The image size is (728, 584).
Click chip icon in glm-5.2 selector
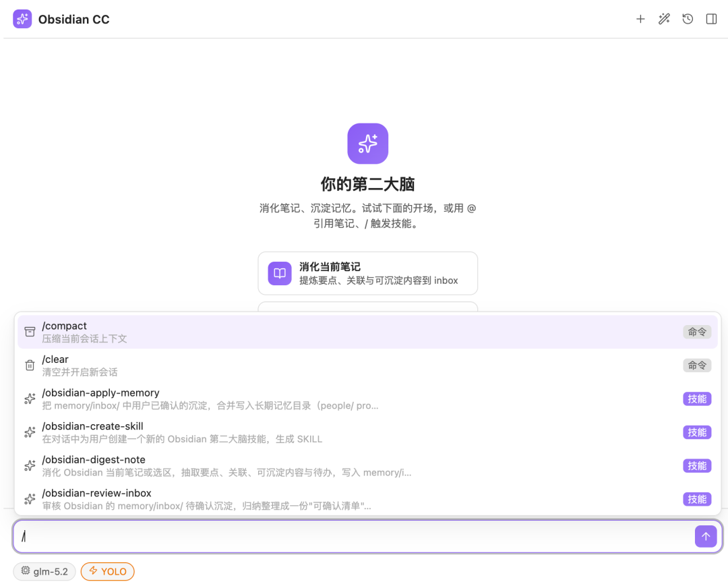[26, 571]
